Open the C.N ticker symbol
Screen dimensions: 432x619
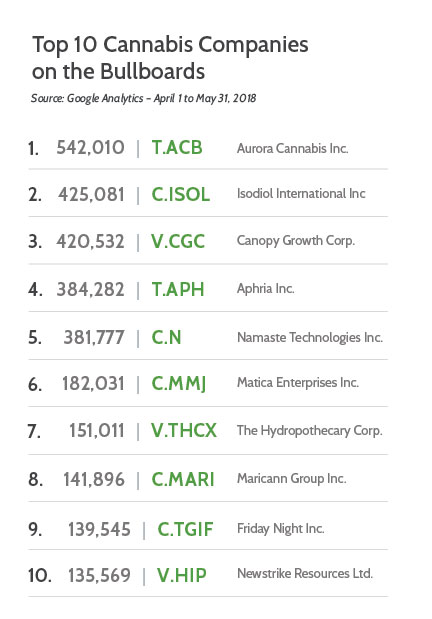[166, 338]
